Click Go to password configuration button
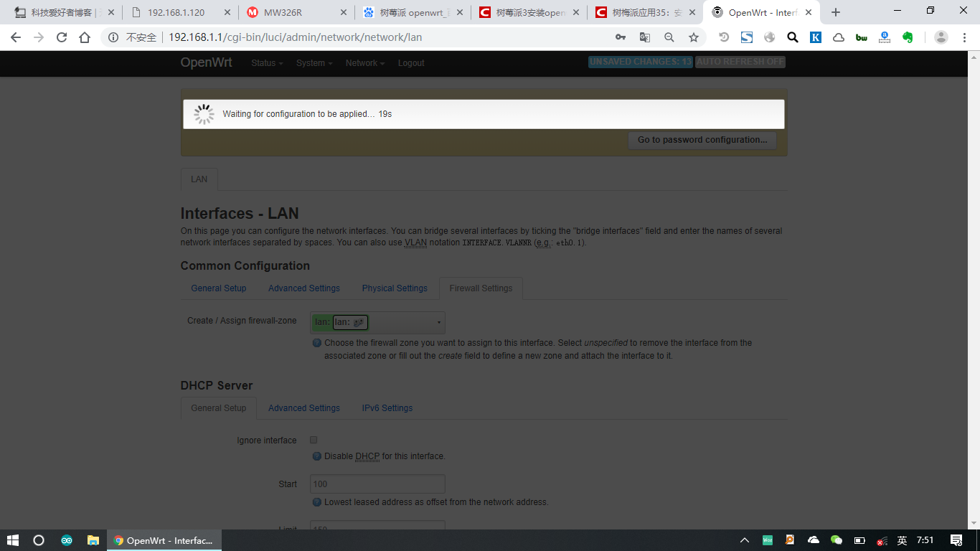 [702, 140]
